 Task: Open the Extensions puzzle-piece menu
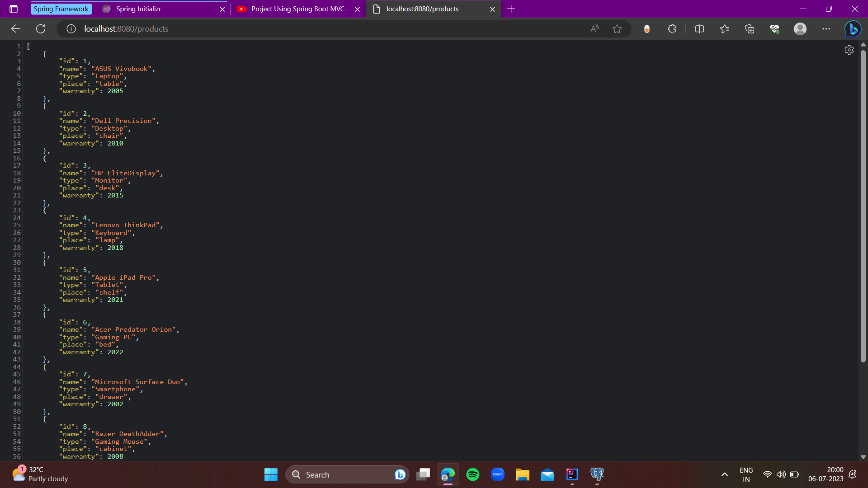coord(671,28)
